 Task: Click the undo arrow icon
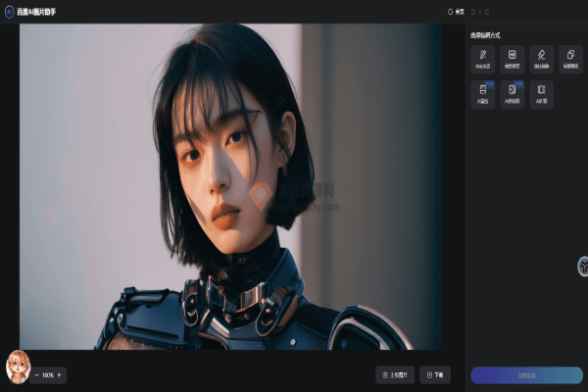pyautogui.click(x=475, y=12)
